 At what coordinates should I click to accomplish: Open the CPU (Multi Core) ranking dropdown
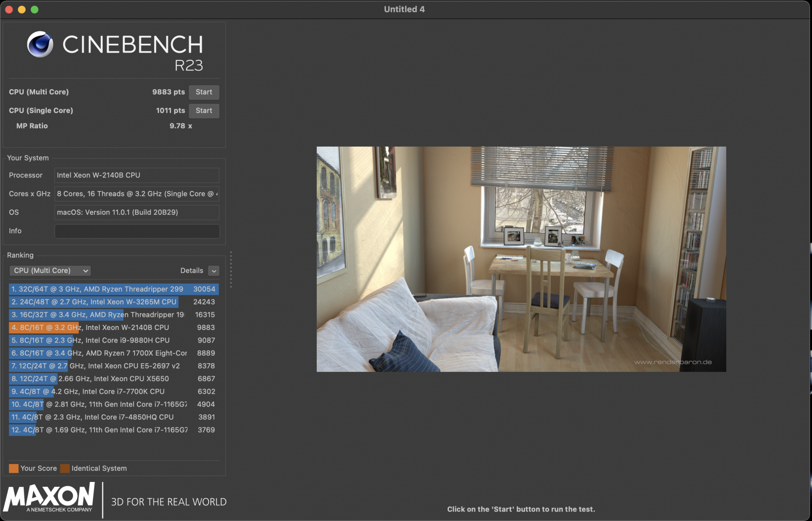[50, 271]
